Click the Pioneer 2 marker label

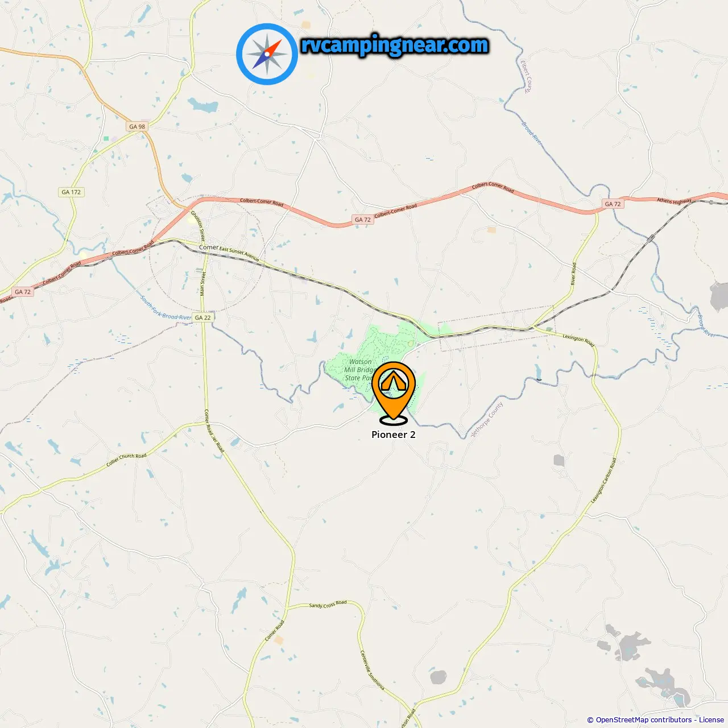[394, 435]
